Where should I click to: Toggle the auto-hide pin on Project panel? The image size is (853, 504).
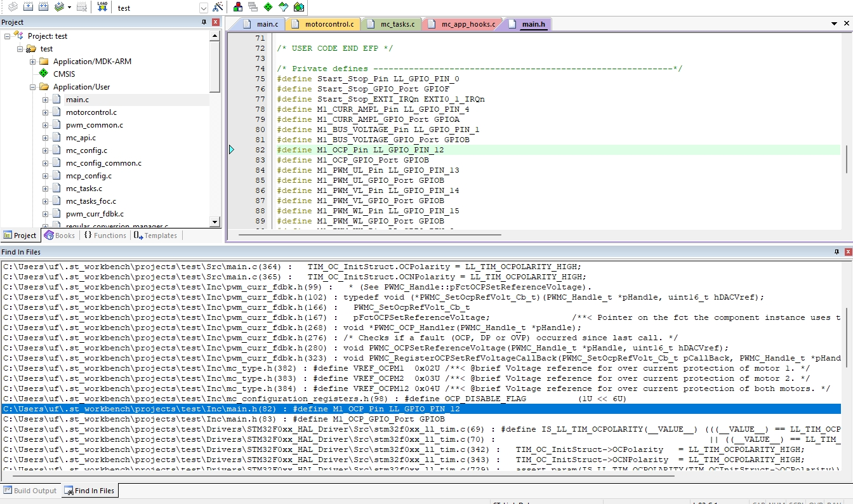pyautogui.click(x=204, y=21)
